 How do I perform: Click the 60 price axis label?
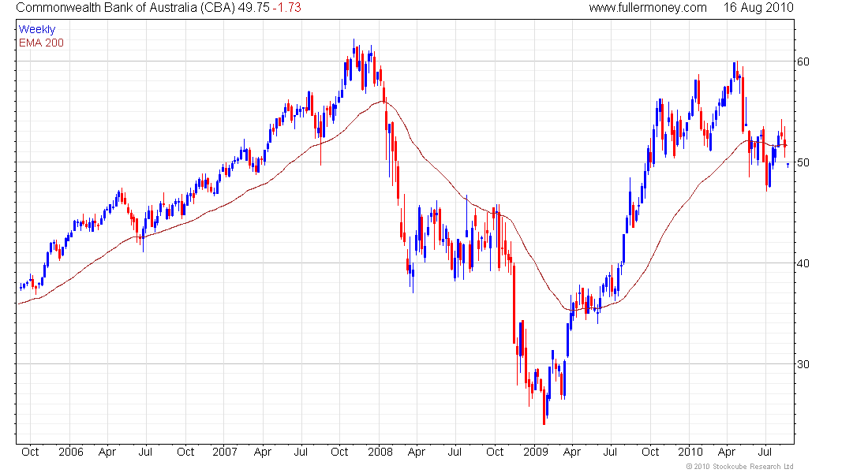pos(803,61)
